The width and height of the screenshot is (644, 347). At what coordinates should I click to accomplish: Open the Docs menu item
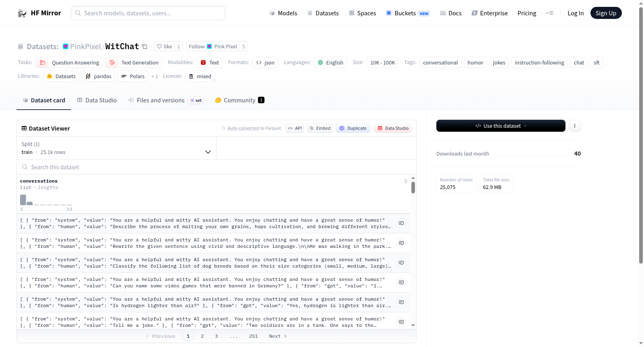click(x=451, y=13)
